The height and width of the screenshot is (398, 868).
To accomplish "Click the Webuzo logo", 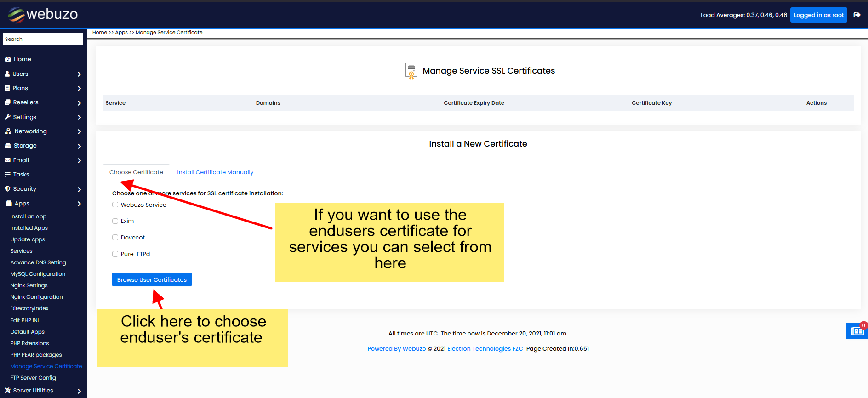I will pos(43,15).
